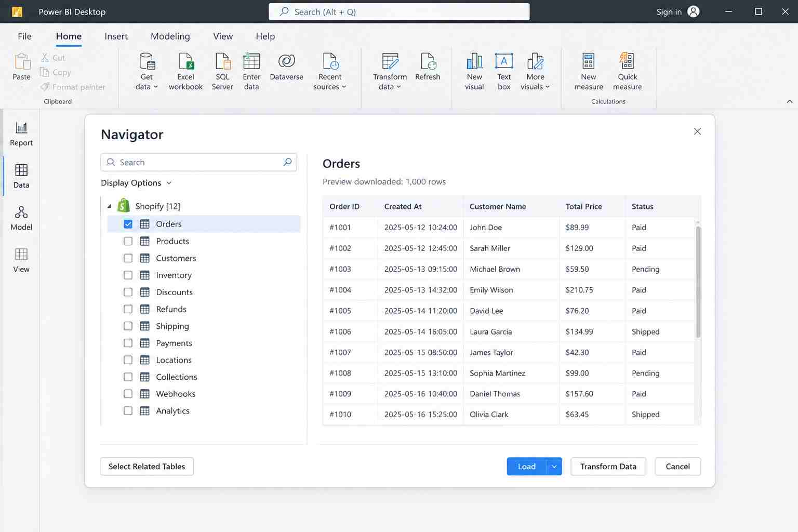Viewport: 798px width, 532px height.
Task: Click the Search (Alt + Q) title bar box
Action: [399, 11]
